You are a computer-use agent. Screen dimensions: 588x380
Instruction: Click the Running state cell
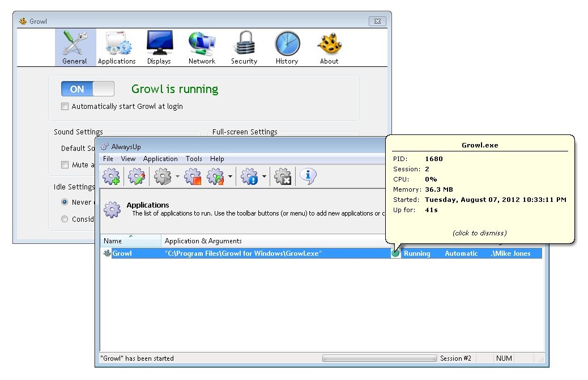(417, 254)
